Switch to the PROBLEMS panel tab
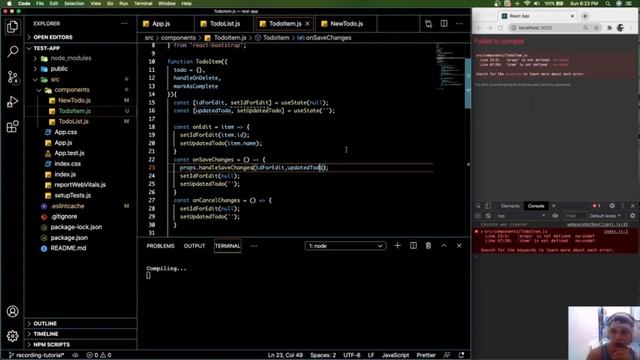Viewport: 640px width, 360px height. [x=160, y=246]
